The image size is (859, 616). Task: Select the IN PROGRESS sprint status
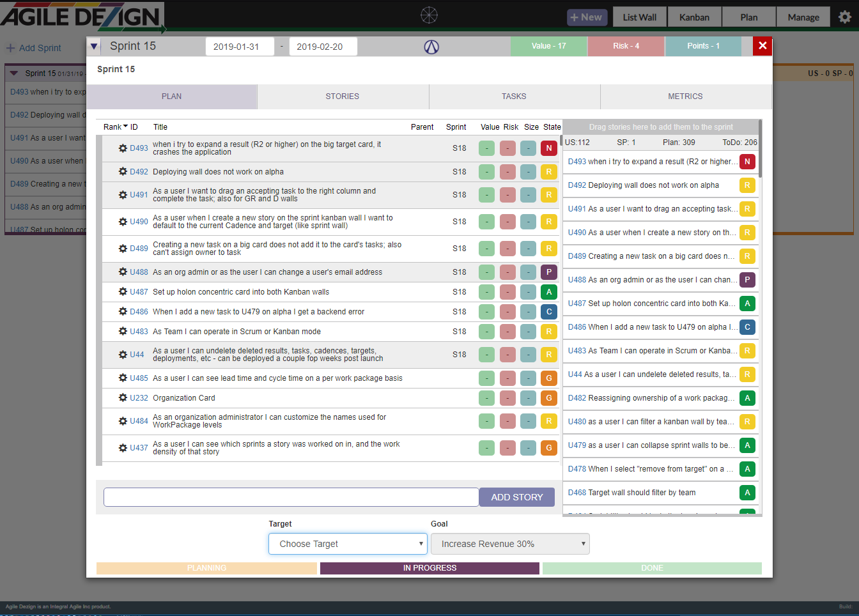pos(429,568)
